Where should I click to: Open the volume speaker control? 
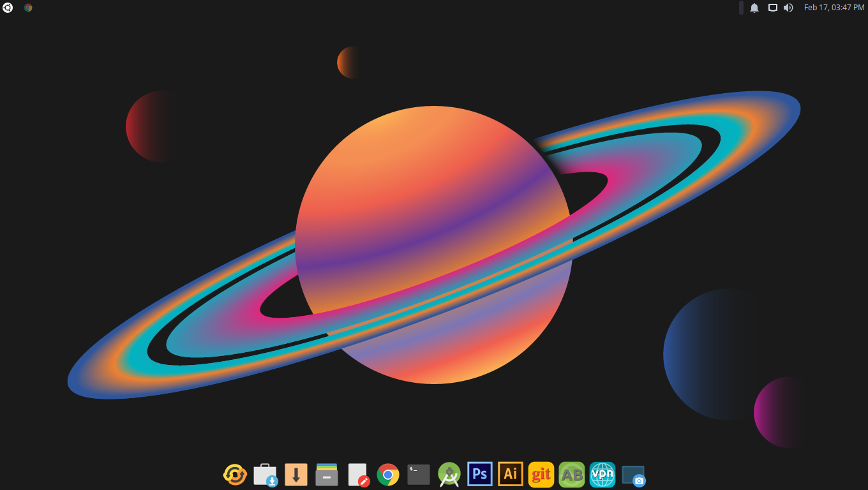click(x=788, y=8)
